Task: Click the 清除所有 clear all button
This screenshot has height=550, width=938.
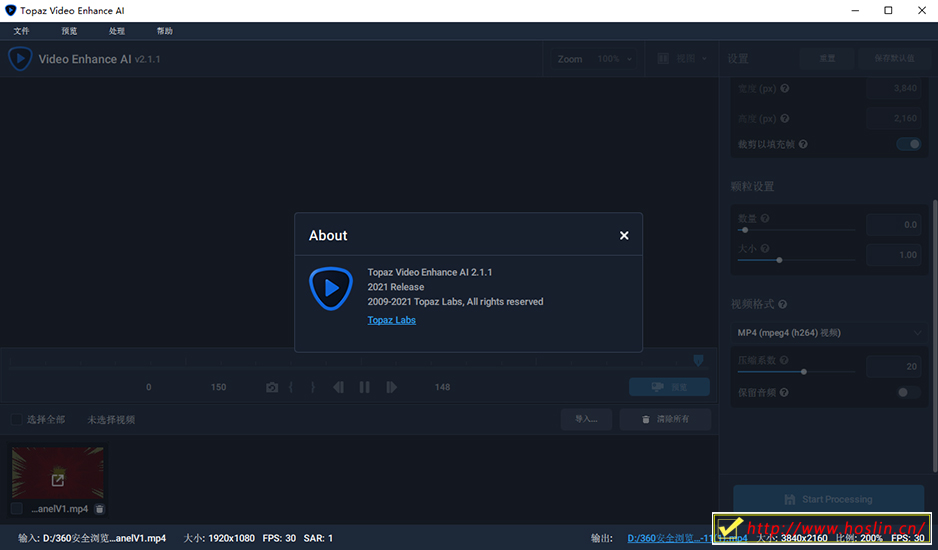Action: [665, 419]
